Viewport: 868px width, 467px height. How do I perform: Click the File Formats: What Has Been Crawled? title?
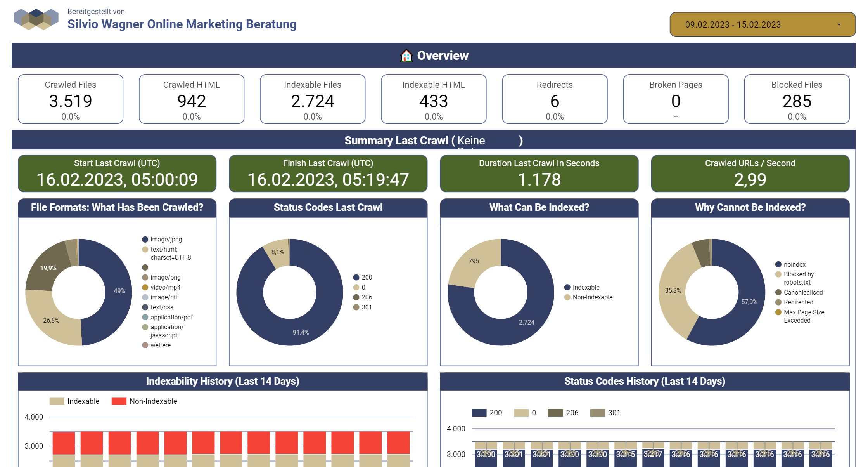pyautogui.click(x=117, y=207)
